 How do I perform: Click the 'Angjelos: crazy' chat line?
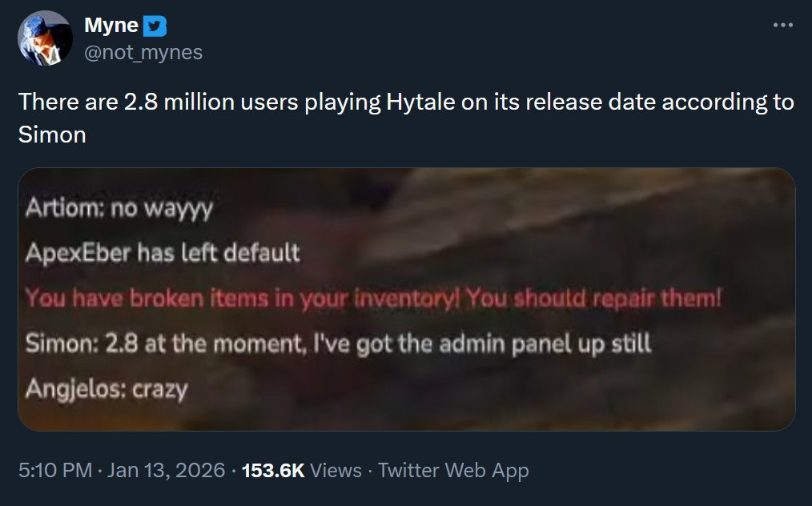tap(107, 389)
